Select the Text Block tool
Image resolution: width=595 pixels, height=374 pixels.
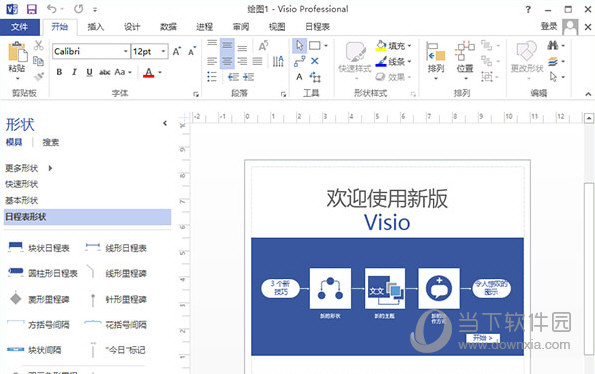pyautogui.click(x=315, y=77)
